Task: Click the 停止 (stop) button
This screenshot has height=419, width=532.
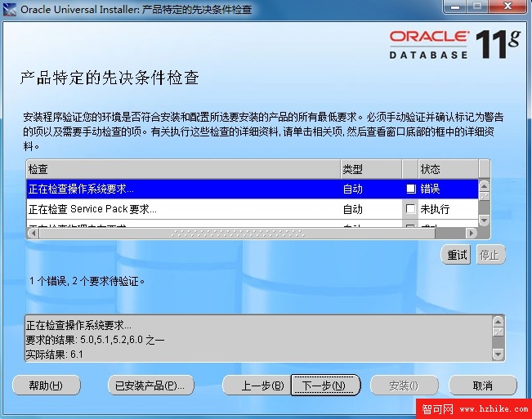Action: pyautogui.click(x=490, y=255)
